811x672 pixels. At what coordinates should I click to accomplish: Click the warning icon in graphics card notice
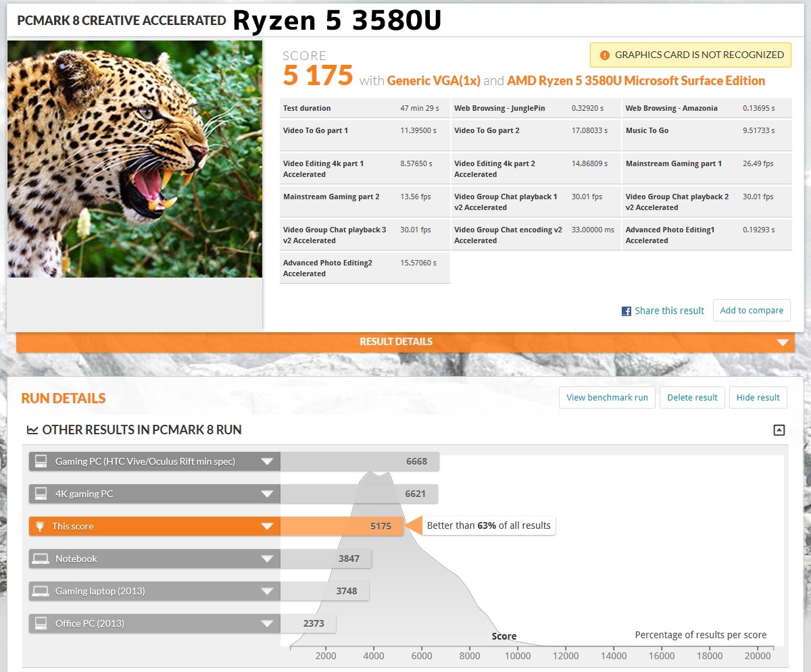[604, 55]
